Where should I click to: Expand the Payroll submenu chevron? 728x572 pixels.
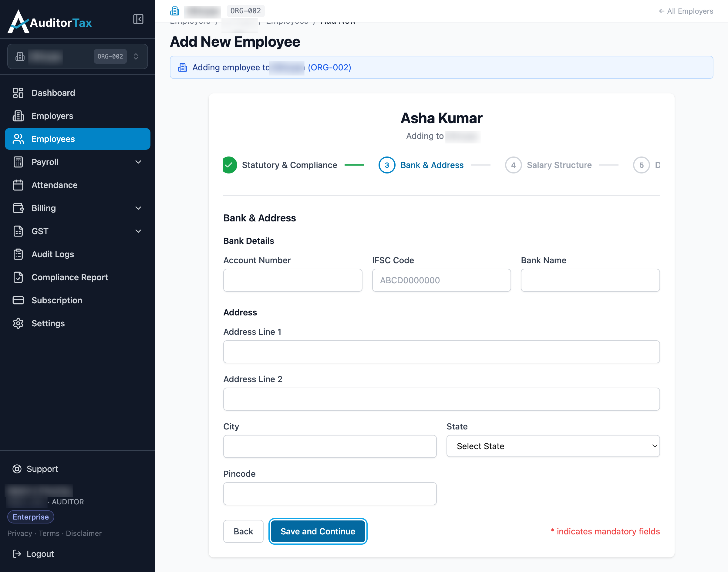tap(138, 162)
